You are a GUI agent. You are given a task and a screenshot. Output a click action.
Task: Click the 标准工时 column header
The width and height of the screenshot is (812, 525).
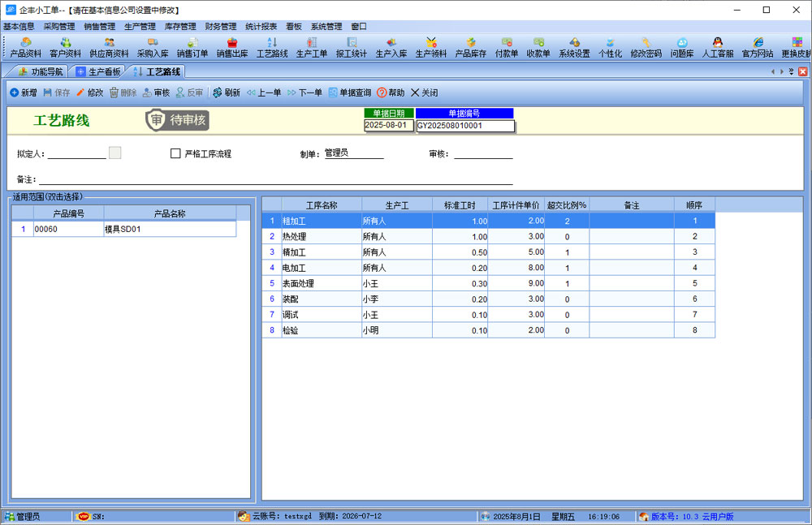point(460,205)
